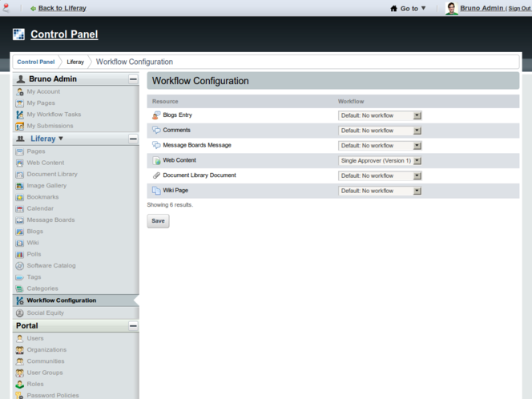Select My Workflow Tasks in sidebar
The width and height of the screenshot is (532, 399).
tap(53, 115)
